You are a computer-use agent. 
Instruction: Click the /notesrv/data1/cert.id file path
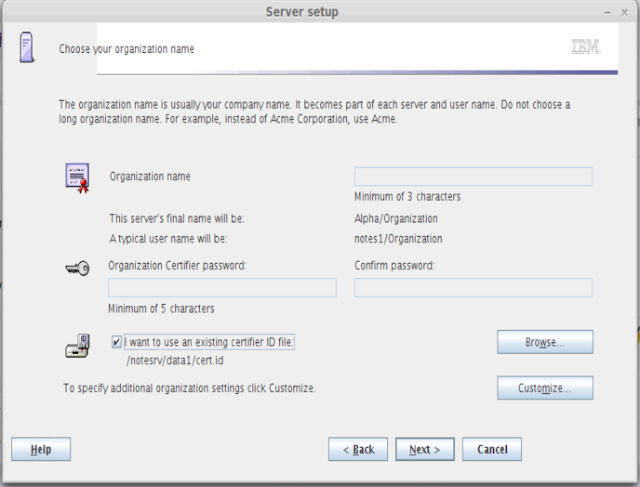(x=175, y=360)
